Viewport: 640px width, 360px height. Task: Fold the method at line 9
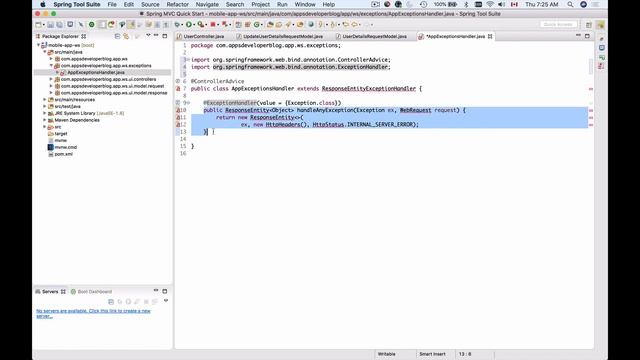coord(188,103)
